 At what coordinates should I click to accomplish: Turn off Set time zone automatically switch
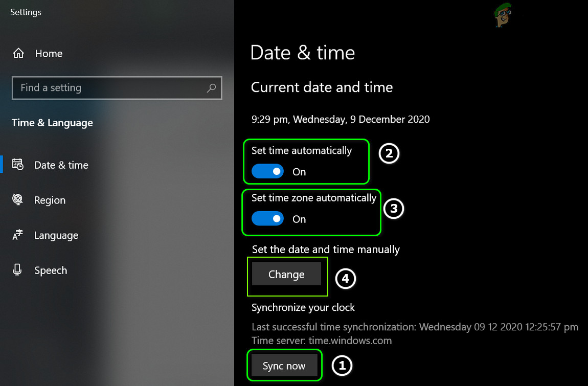point(267,219)
